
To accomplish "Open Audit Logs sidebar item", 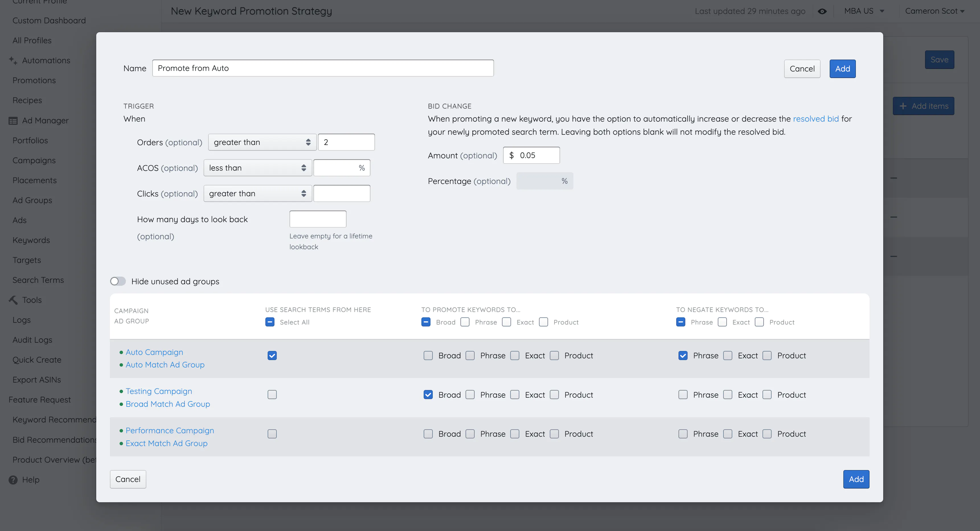I will click(32, 340).
